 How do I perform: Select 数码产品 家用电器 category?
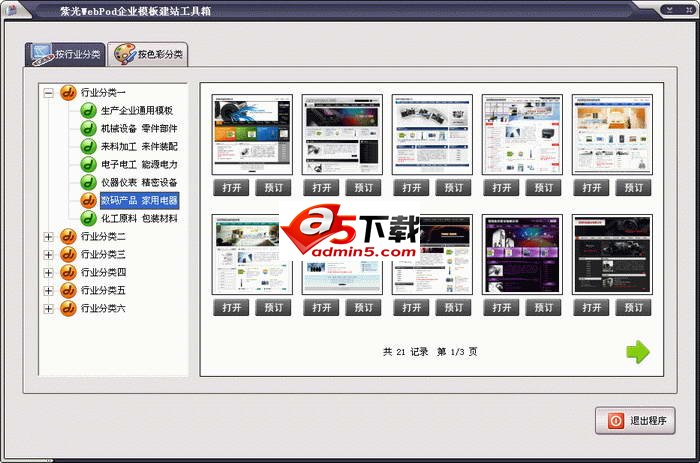tap(139, 200)
